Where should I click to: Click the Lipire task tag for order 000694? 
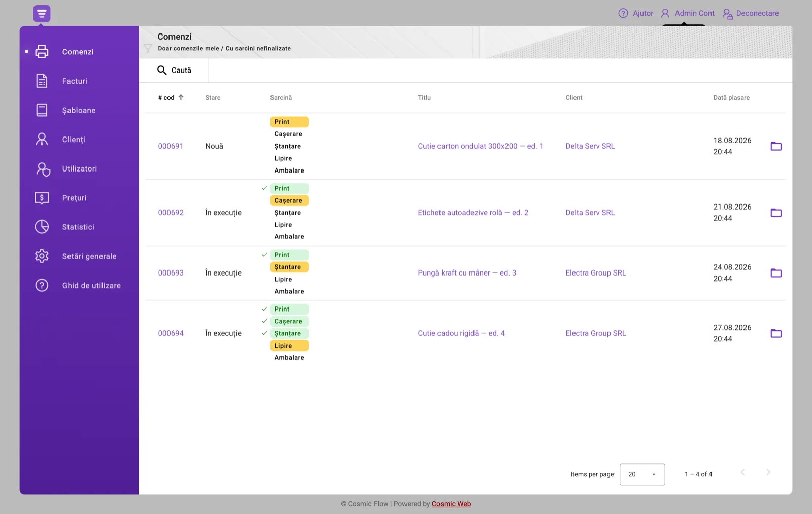tap(289, 346)
